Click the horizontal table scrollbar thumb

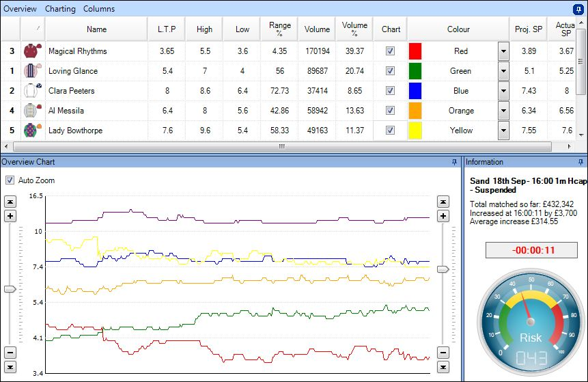point(282,146)
